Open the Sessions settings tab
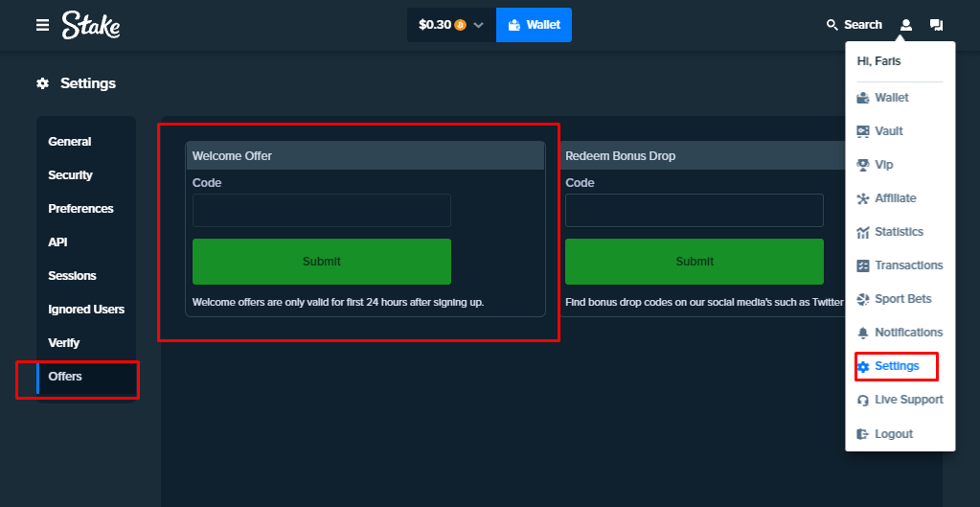 (72, 276)
